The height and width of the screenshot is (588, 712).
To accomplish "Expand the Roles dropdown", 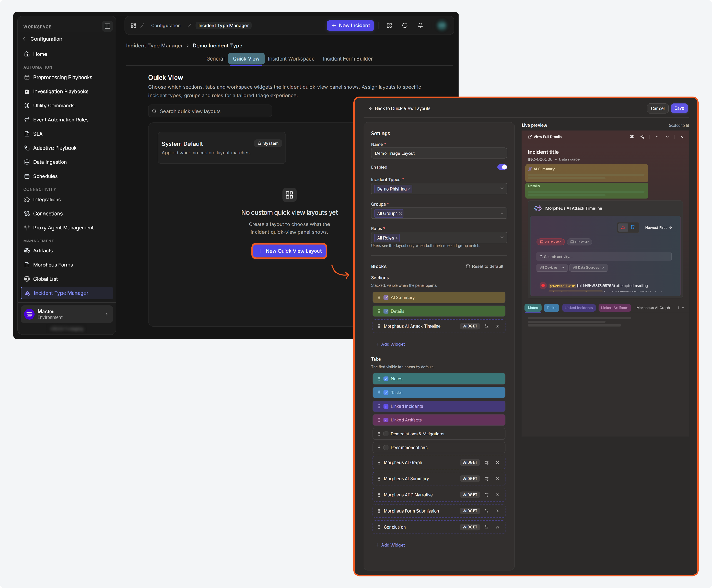I will pyautogui.click(x=502, y=238).
